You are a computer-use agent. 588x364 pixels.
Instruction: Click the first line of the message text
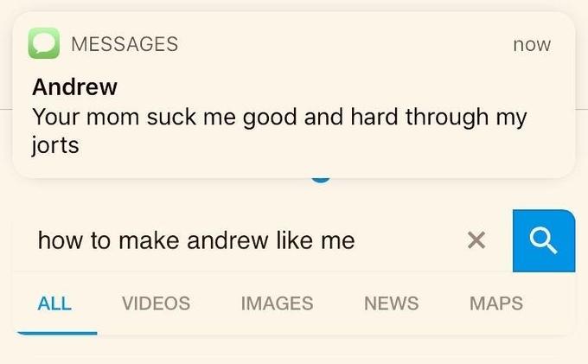pos(280,118)
